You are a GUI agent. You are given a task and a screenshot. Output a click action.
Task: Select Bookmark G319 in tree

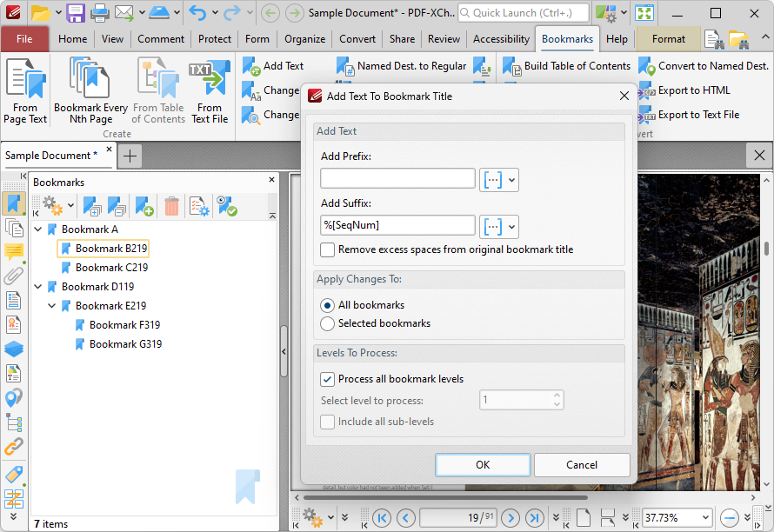click(125, 344)
